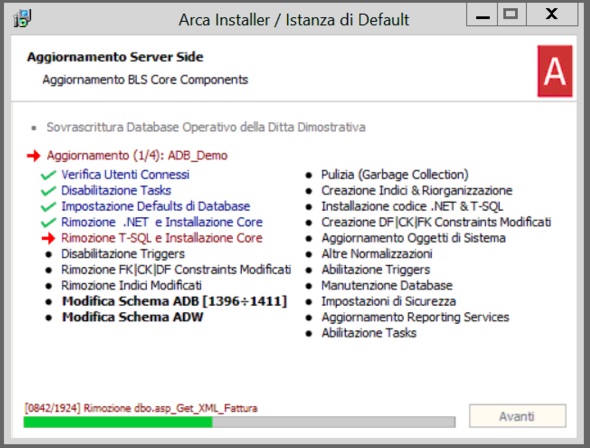
Task: Click 'Aggiornamento Reporting Services' step text
Action: click(415, 317)
